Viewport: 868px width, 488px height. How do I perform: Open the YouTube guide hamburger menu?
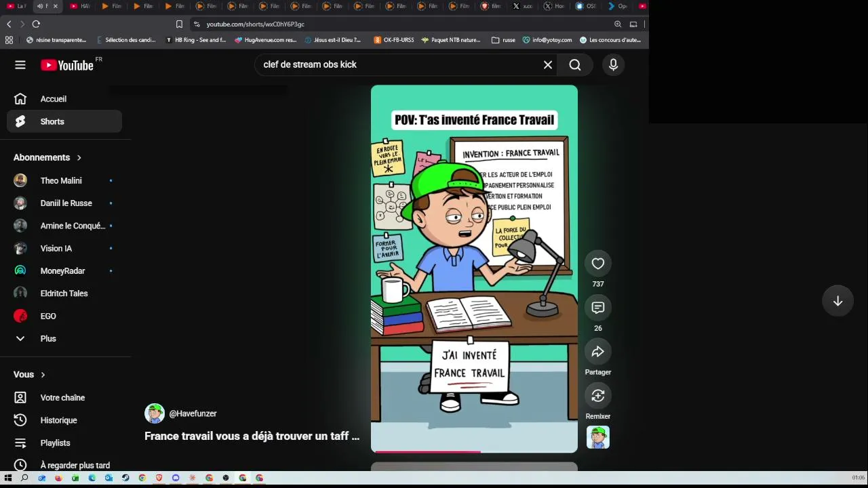pos(20,65)
